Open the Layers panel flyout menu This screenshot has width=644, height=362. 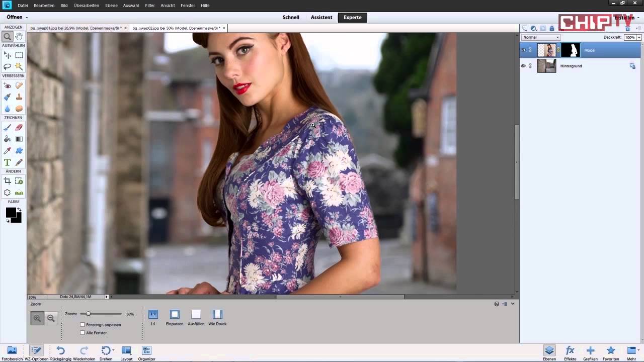pos(638,29)
